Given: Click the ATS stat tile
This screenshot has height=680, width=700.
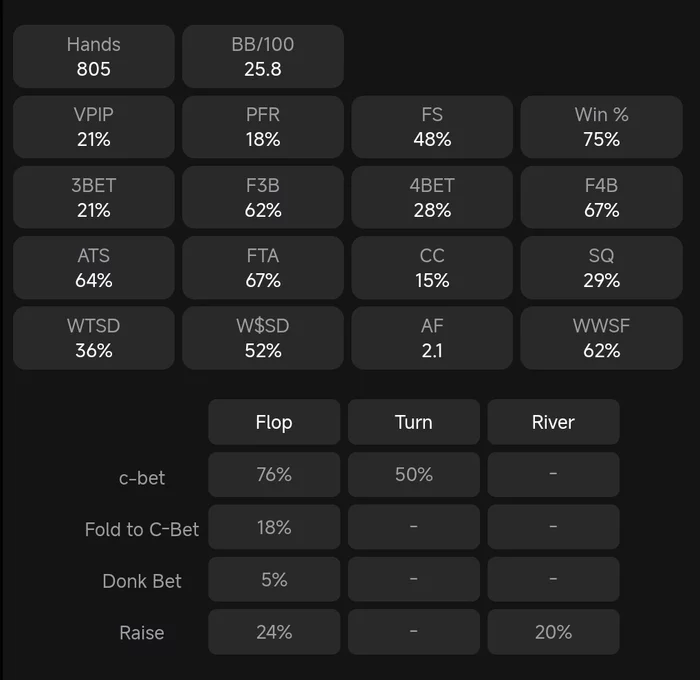Looking at the screenshot, I should [94, 268].
